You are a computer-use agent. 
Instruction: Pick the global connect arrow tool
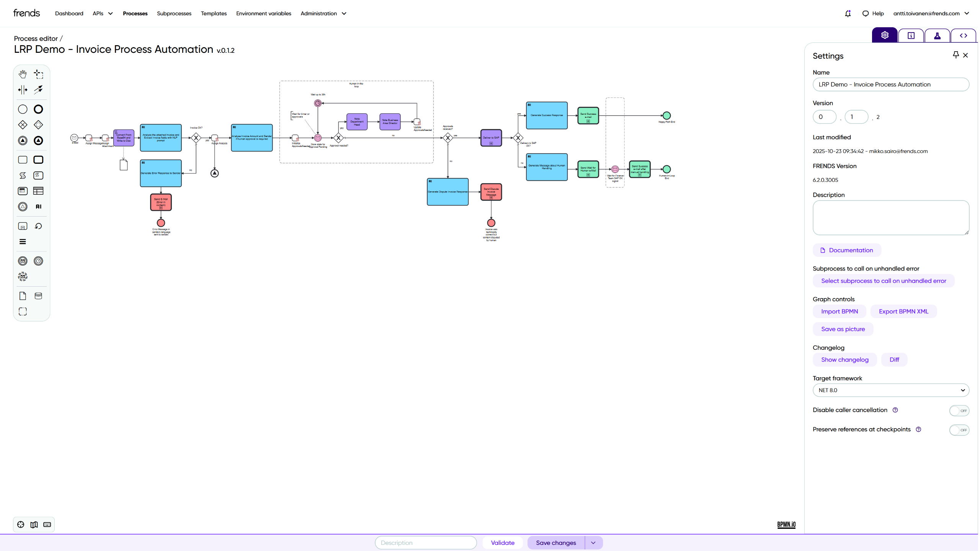38,90
